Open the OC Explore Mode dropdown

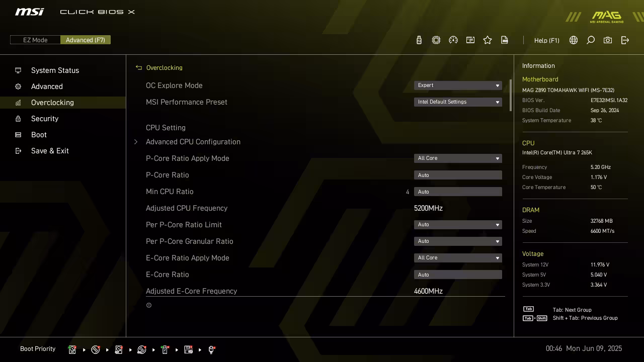coord(458,85)
